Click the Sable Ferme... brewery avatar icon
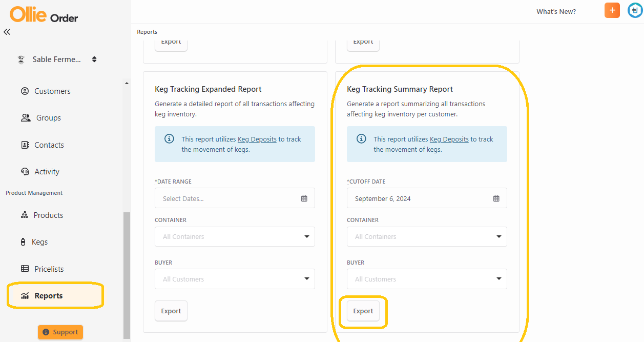This screenshot has height=342, width=644. click(21, 59)
